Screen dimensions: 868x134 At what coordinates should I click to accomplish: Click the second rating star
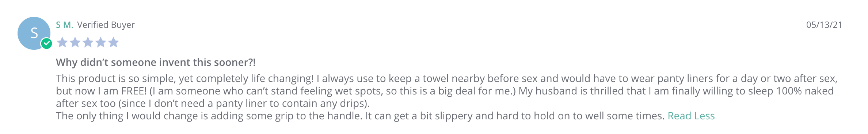(x=75, y=42)
